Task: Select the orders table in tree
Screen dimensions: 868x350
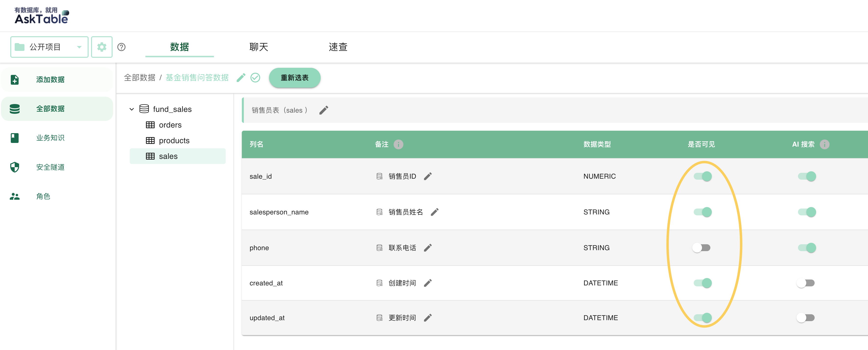Action: pos(170,125)
